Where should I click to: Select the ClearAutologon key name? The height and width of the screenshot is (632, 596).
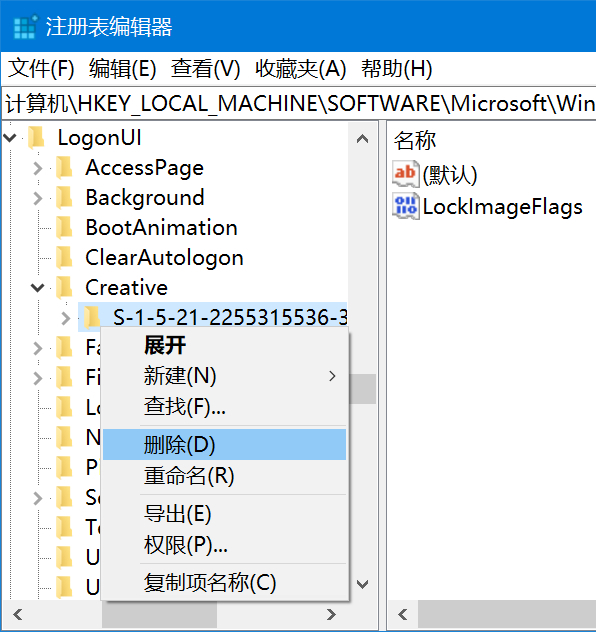164,258
